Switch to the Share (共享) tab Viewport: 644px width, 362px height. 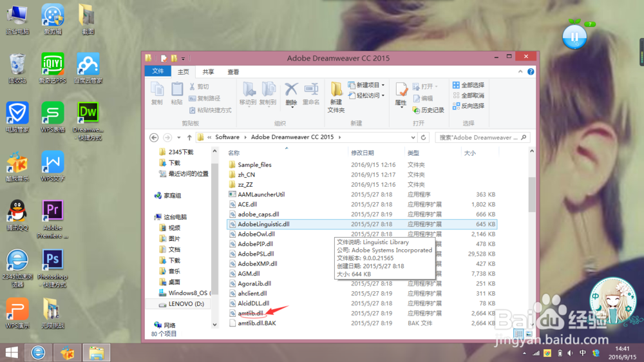(x=208, y=72)
